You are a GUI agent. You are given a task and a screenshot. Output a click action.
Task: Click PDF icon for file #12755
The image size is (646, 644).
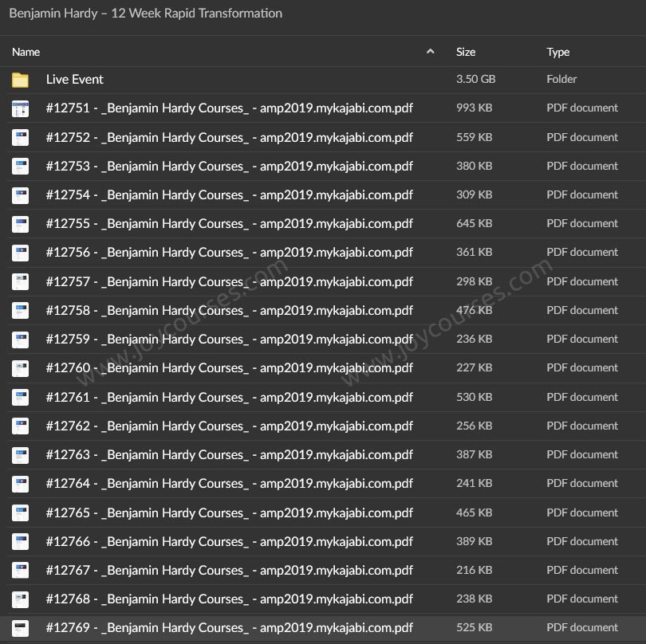tap(20, 224)
